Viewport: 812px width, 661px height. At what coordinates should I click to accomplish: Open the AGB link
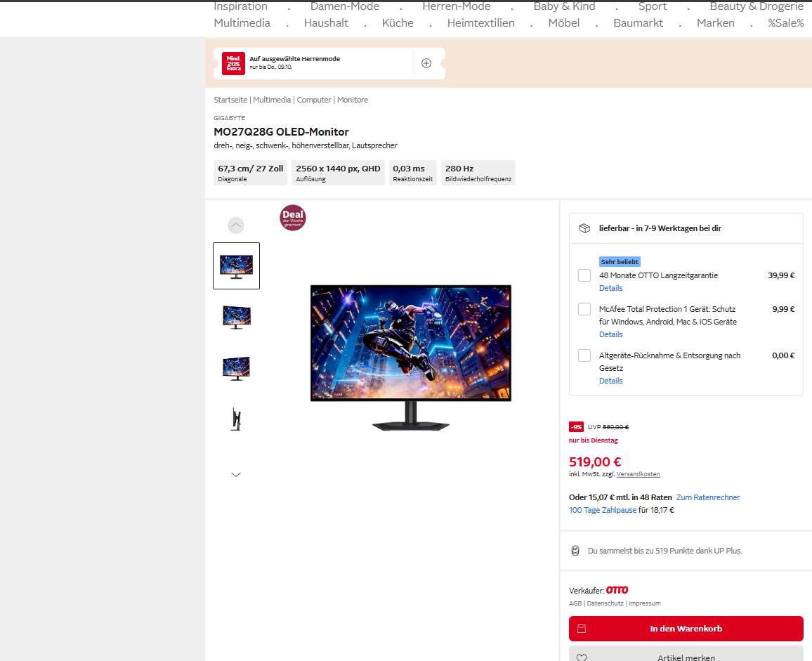575,603
